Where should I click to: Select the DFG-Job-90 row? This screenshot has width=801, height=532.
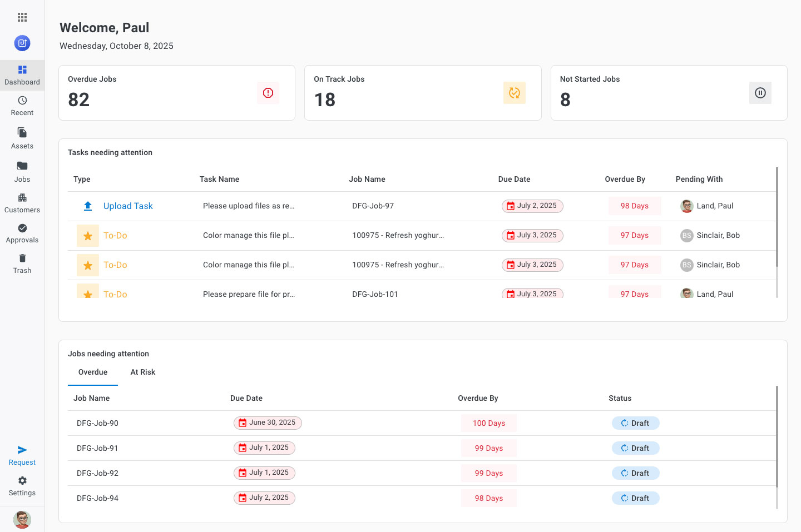(98, 423)
